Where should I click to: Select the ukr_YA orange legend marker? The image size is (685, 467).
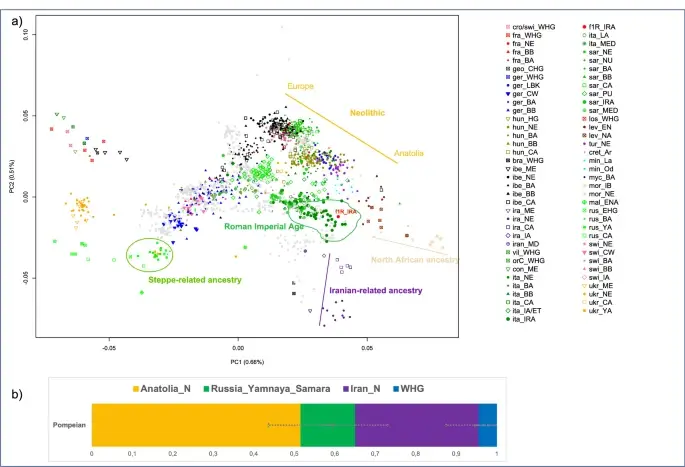pyautogui.click(x=584, y=311)
